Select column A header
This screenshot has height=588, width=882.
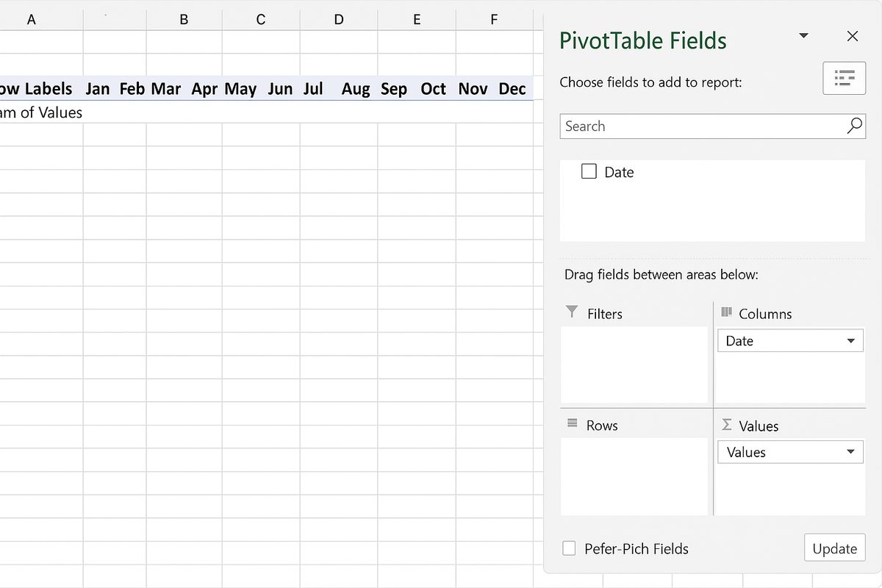32,20
